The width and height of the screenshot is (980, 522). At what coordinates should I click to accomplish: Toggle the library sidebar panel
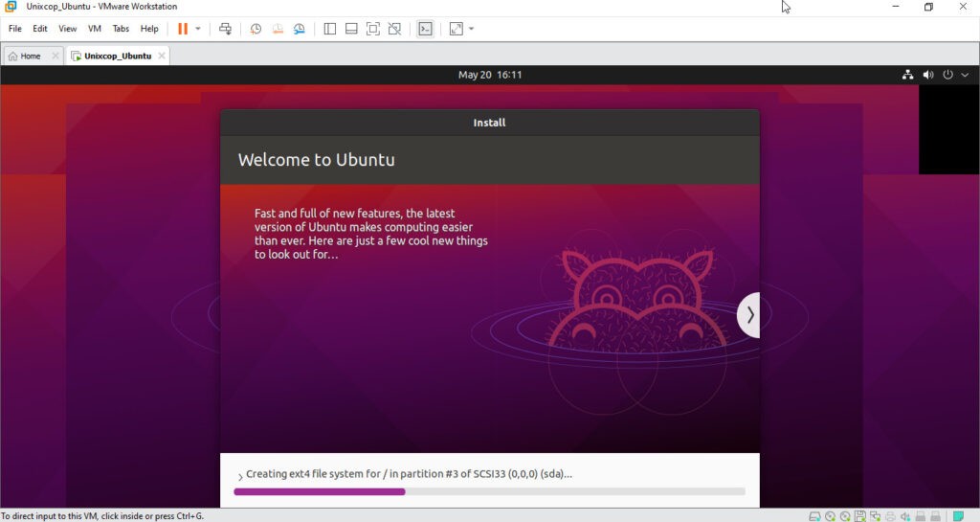(330, 29)
